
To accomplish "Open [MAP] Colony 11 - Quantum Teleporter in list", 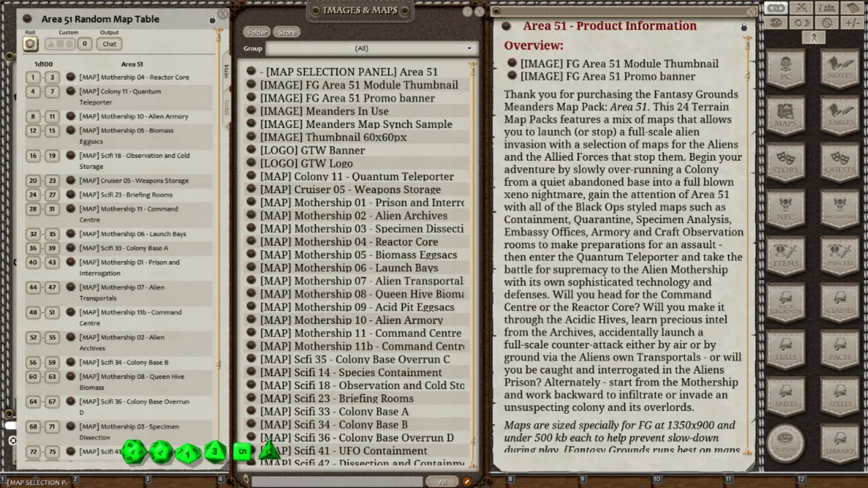I will click(357, 176).
